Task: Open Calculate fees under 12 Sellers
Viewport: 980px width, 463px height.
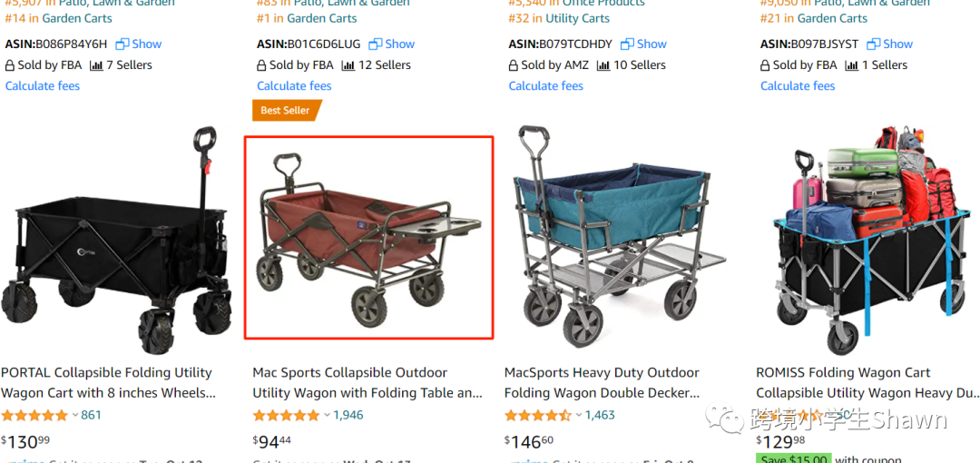Action: point(294,86)
